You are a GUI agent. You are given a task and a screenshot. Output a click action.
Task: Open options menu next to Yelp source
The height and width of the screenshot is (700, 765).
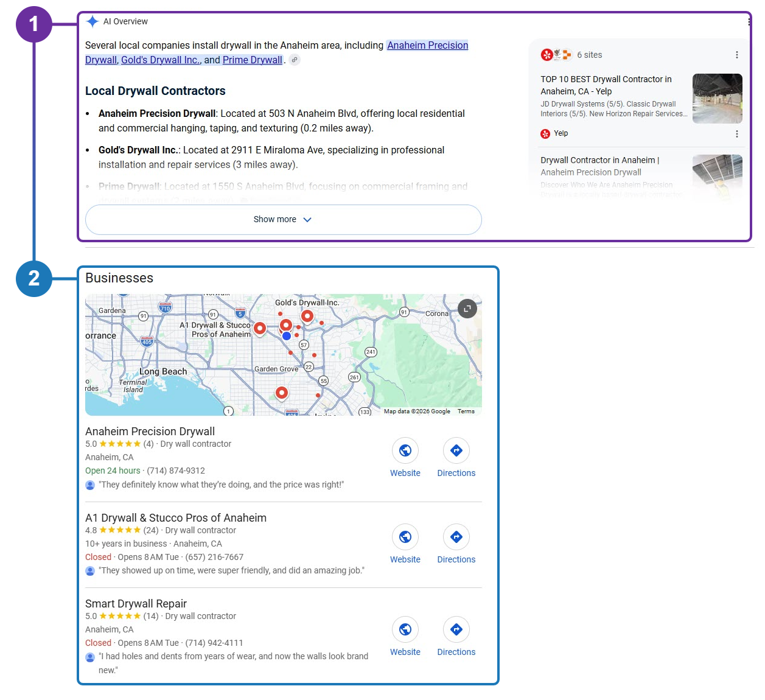coord(737,134)
